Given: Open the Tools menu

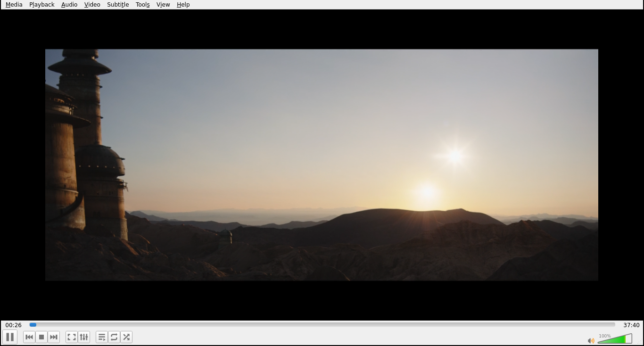Looking at the screenshot, I should pyautogui.click(x=143, y=5).
